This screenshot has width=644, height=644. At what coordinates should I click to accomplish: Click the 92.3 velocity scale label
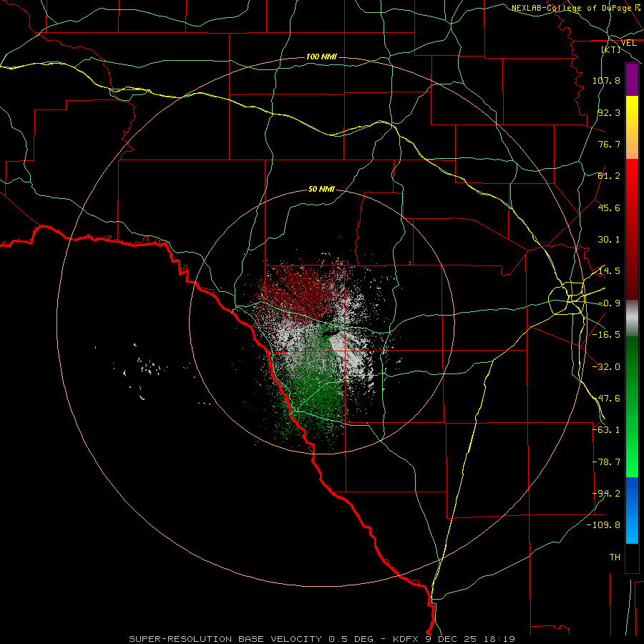pos(609,112)
